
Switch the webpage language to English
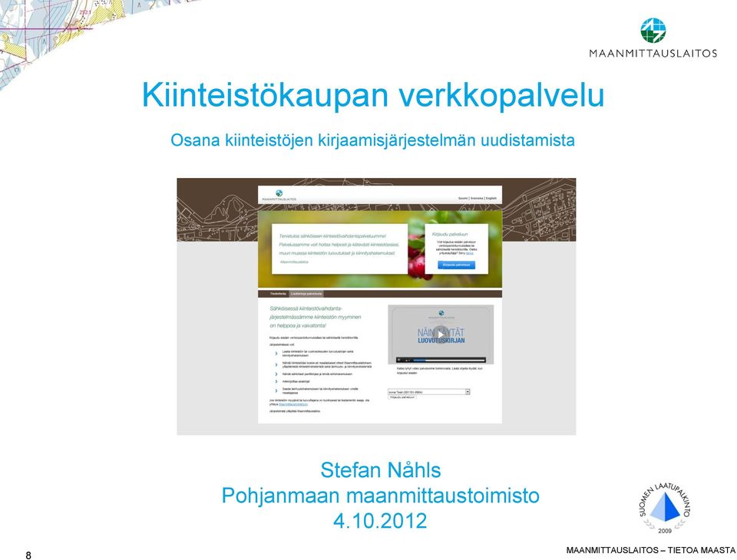491,198
